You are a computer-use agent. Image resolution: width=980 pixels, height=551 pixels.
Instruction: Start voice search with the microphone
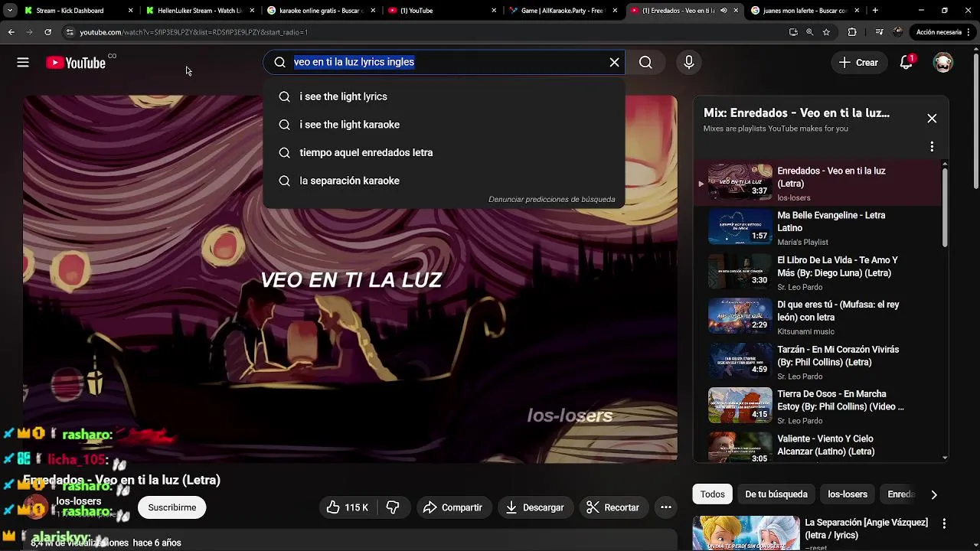click(x=689, y=63)
